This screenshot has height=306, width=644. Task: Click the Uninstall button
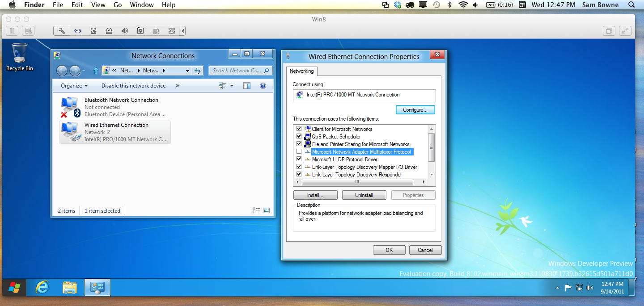tap(364, 195)
